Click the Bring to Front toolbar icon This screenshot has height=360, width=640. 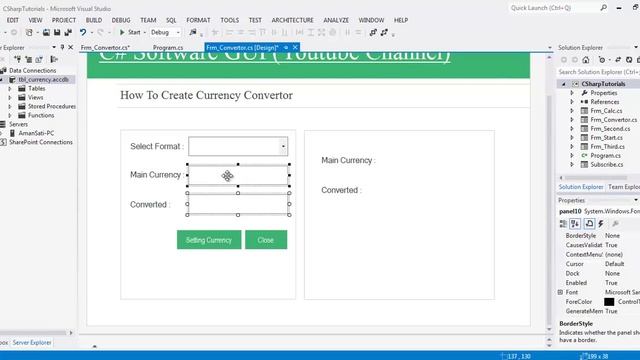[373, 32]
